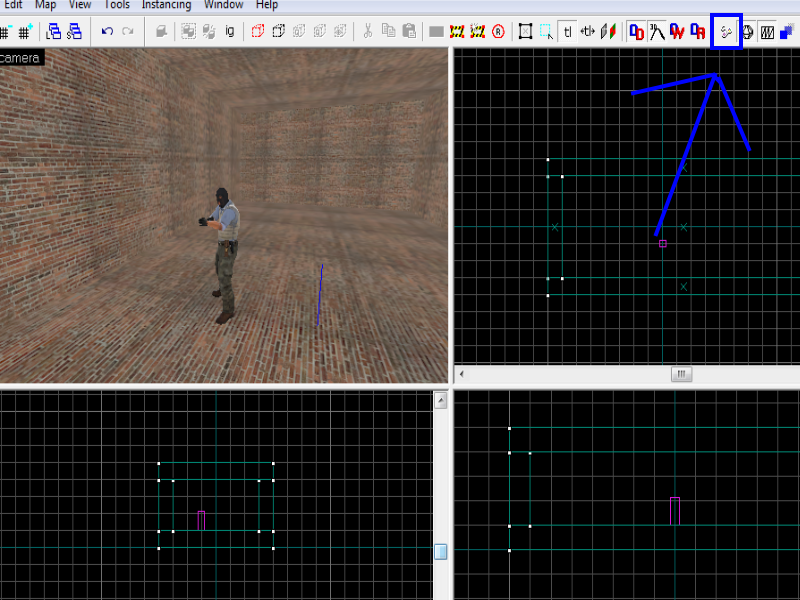
Task: Click the smaller grid icon
Action: pos(5,32)
